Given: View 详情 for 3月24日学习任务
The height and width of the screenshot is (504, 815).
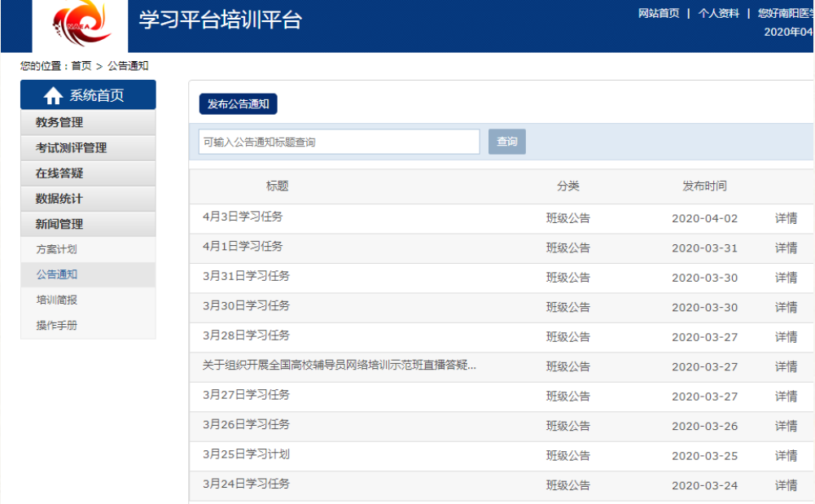Looking at the screenshot, I should 786,485.
